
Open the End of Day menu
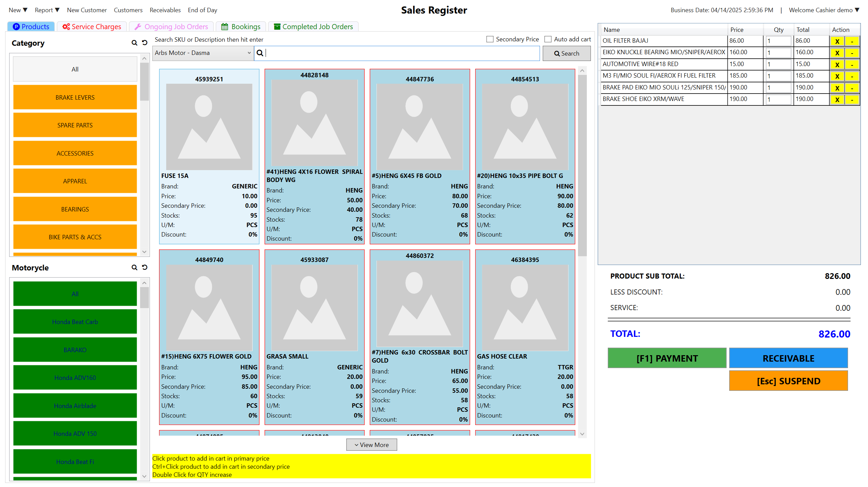point(202,10)
